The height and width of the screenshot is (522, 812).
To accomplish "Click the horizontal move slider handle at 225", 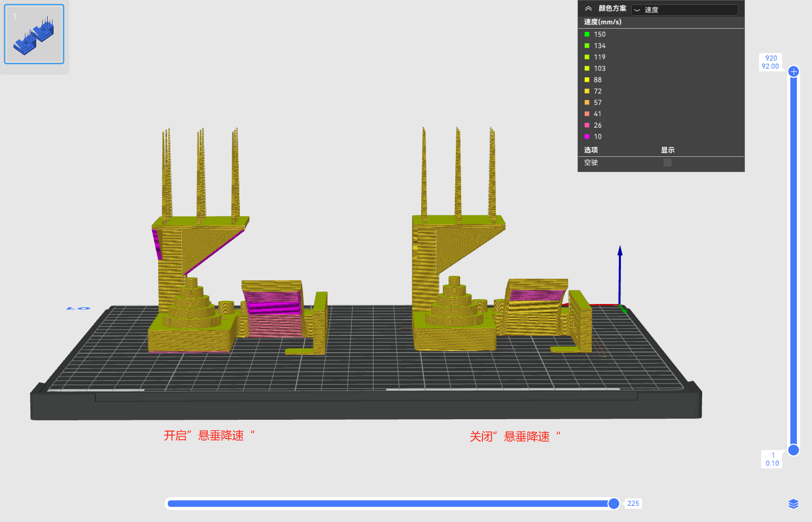I will (x=613, y=504).
